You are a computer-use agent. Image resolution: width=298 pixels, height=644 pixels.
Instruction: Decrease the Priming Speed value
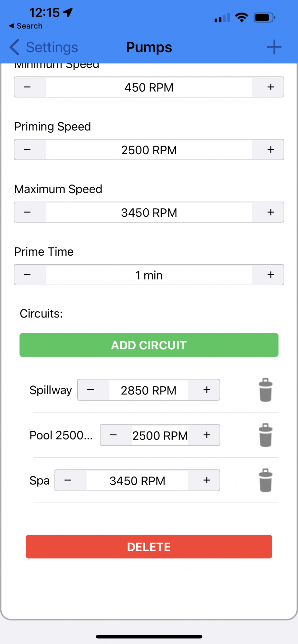tap(27, 150)
